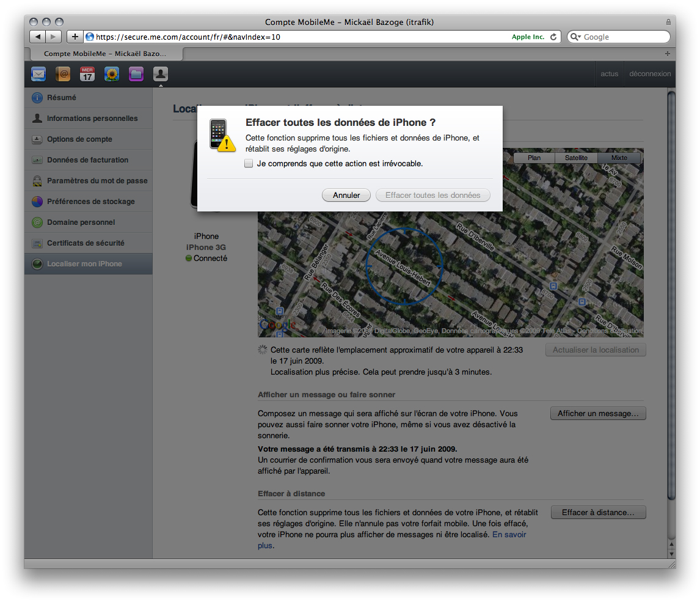Click the Options de compte icon
Image resolution: width=700 pixels, height=602 pixels.
pos(37,139)
